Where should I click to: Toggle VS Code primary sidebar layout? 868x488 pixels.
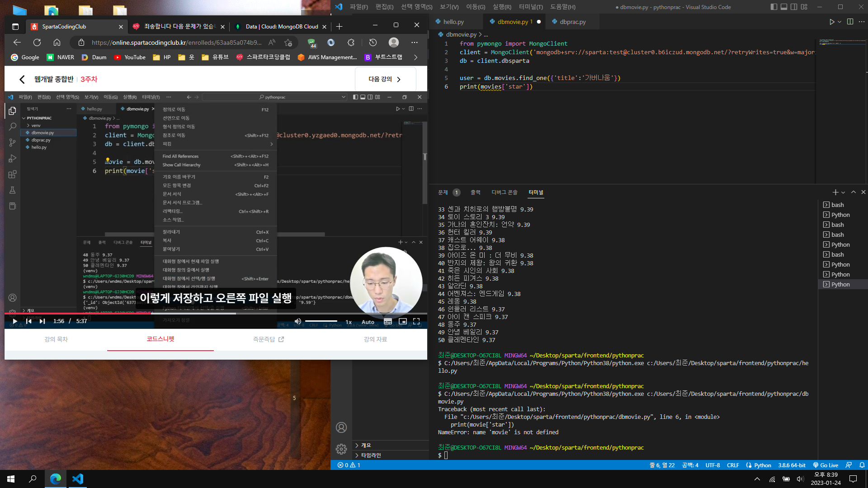click(x=774, y=7)
